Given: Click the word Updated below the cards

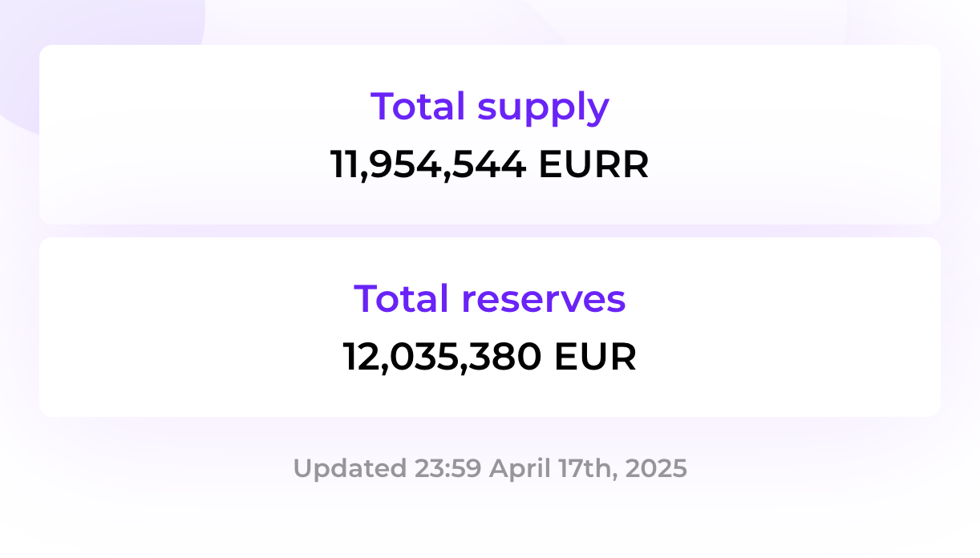Looking at the screenshot, I should [350, 469].
